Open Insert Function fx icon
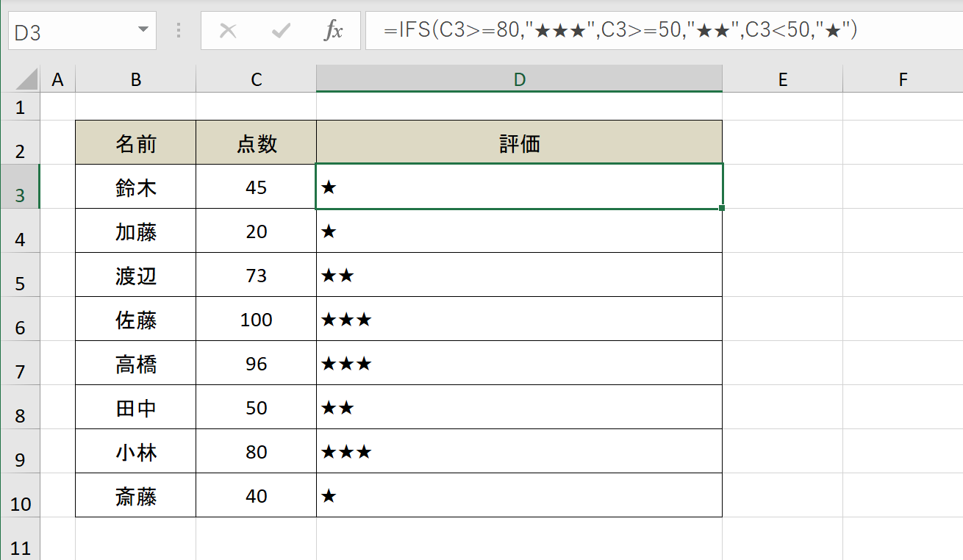Image resolution: width=963 pixels, height=560 pixels. (334, 31)
